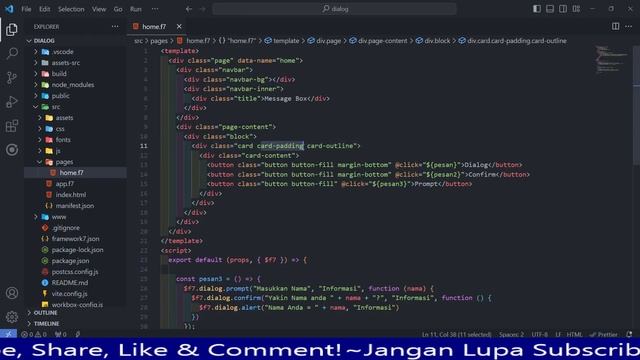This screenshot has height=360, width=640.
Task: Change indentation Spaces: 2 setting
Action: coord(511,334)
